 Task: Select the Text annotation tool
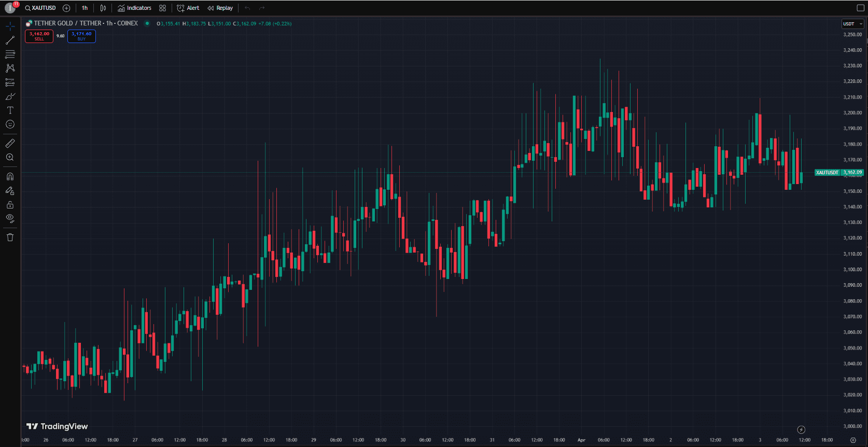[10, 110]
